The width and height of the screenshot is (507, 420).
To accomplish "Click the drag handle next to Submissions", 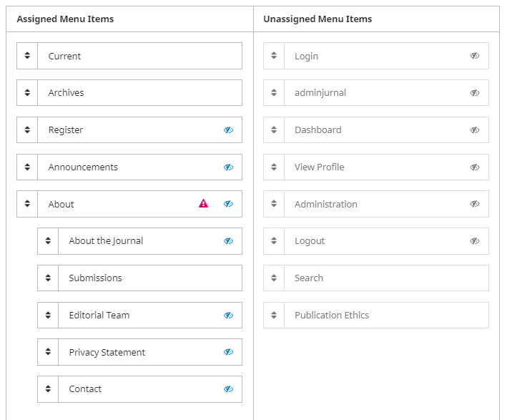I will pos(48,278).
